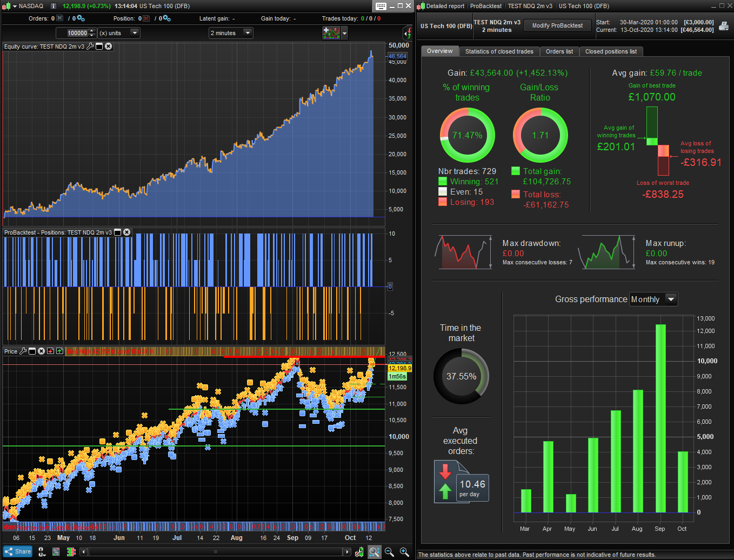
Task: Maximize the Equity curve panel
Action: [x=99, y=46]
